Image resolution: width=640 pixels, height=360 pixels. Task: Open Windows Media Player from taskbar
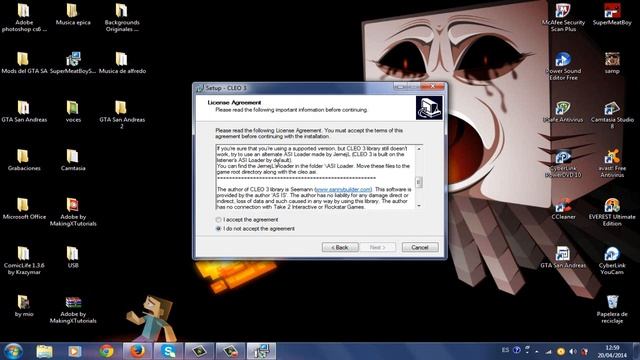[74, 351]
